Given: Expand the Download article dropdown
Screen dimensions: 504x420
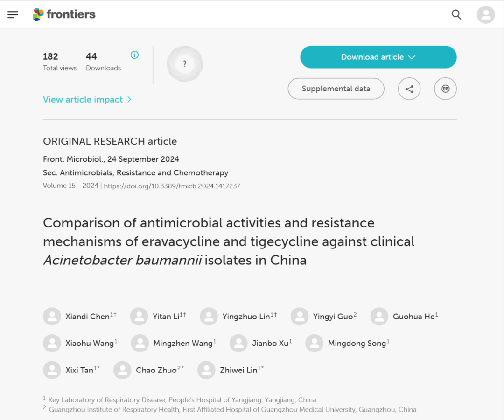Looking at the screenshot, I should pos(378,57).
